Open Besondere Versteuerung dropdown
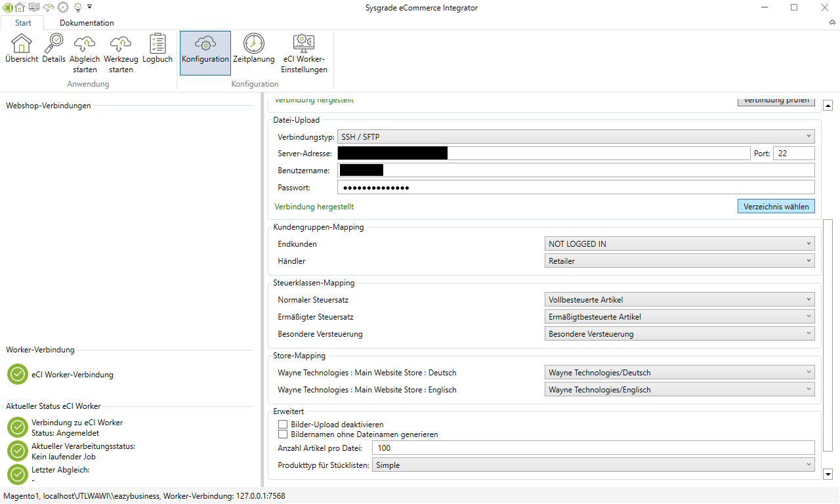 click(x=680, y=334)
